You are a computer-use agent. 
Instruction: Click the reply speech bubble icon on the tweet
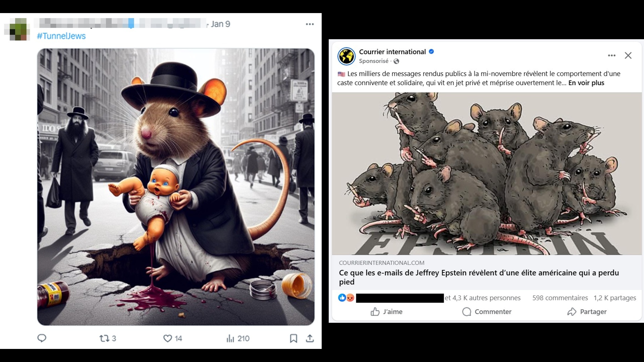pos(42,338)
